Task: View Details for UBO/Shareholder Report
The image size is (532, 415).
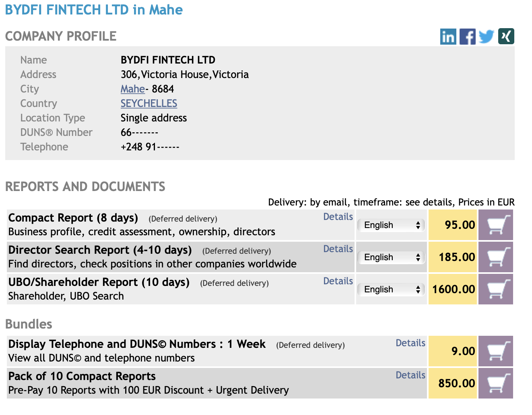Action: (338, 281)
